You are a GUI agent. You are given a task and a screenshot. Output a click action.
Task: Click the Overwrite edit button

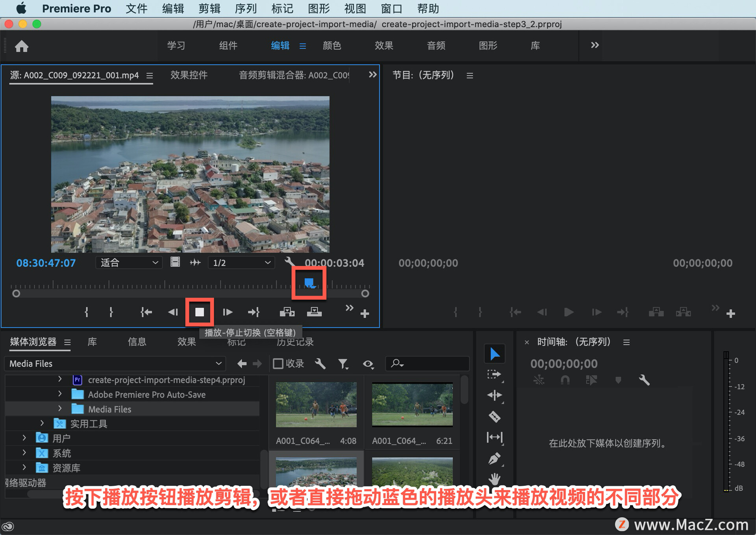(314, 312)
